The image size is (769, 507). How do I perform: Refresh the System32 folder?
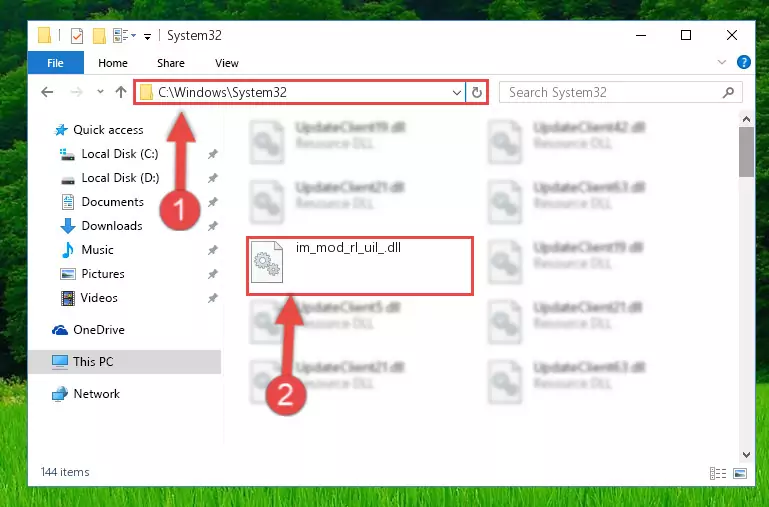click(477, 92)
